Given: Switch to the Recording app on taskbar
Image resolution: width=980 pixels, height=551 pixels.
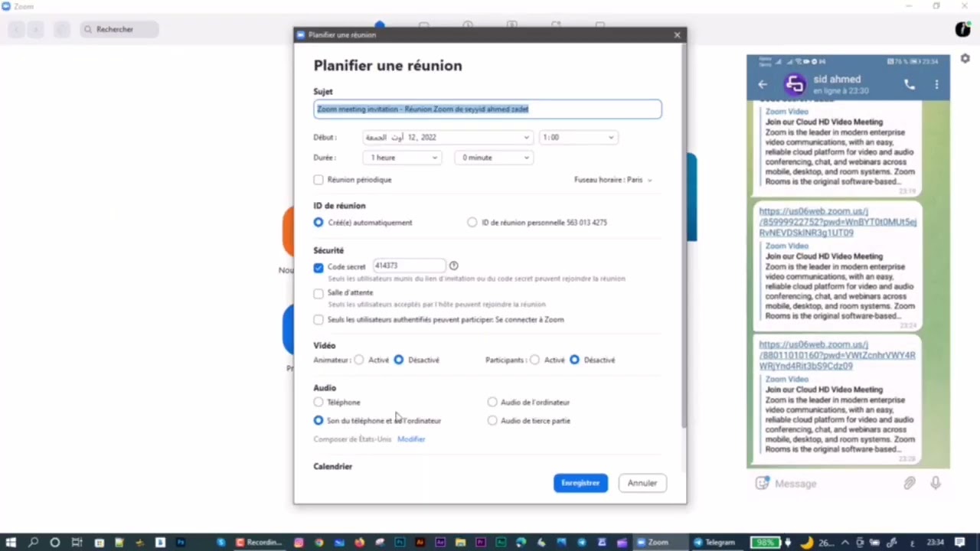Looking at the screenshot, I should (260, 543).
